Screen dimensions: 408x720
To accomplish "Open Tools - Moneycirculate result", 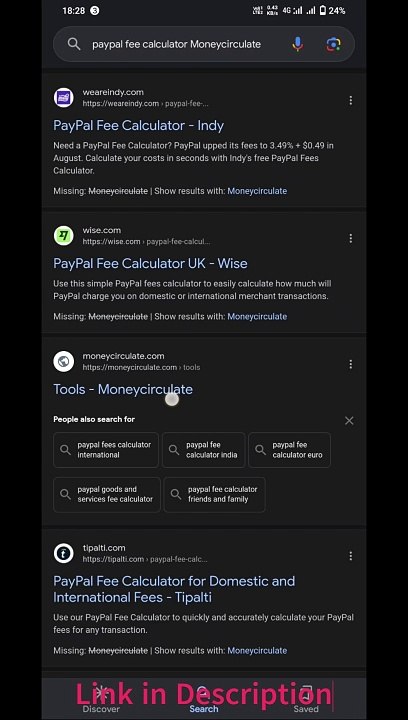I will click(123, 389).
